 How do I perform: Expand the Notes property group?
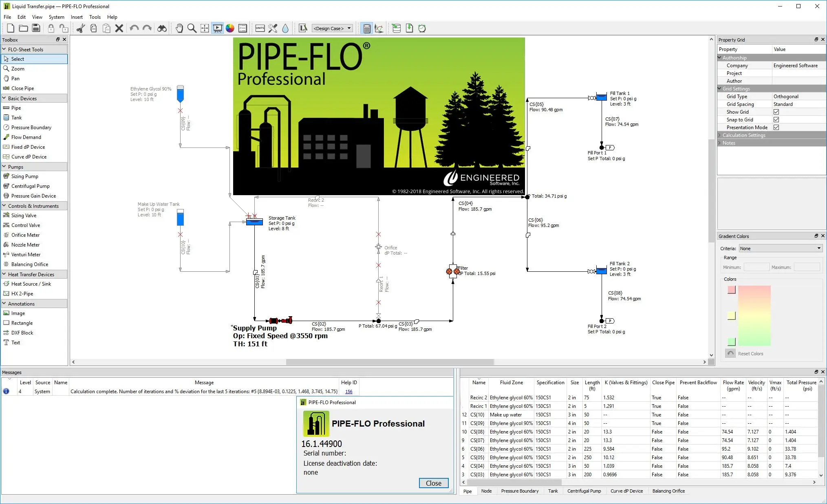[719, 143]
